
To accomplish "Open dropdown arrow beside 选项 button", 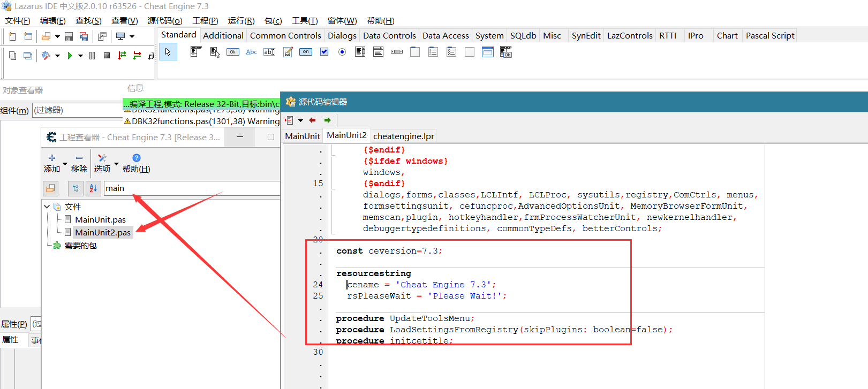I will pos(116,164).
